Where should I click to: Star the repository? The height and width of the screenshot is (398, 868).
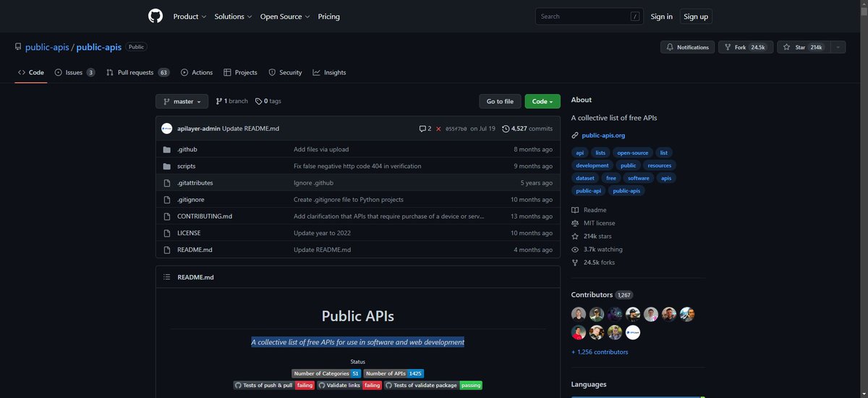coord(802,47)
